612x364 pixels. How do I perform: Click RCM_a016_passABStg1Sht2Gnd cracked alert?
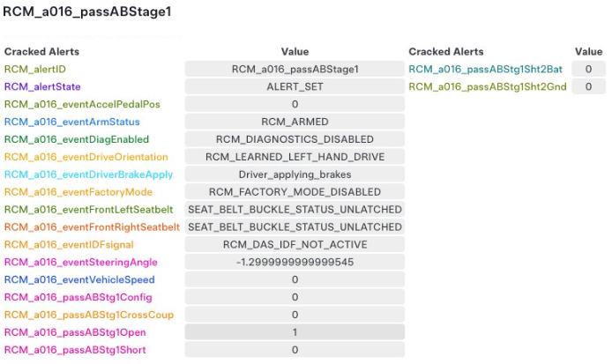tap(488, 86)
